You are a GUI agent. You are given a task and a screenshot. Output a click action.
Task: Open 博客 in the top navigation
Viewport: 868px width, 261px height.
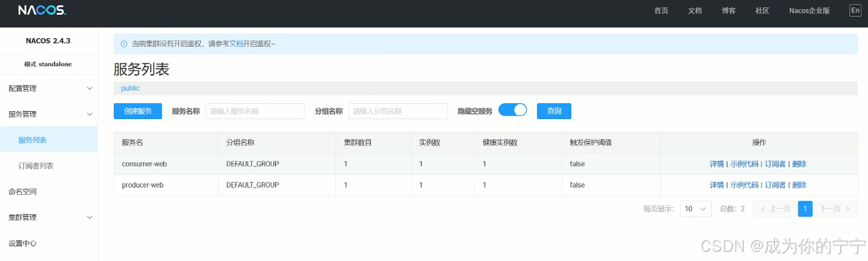tap(728, 11)
